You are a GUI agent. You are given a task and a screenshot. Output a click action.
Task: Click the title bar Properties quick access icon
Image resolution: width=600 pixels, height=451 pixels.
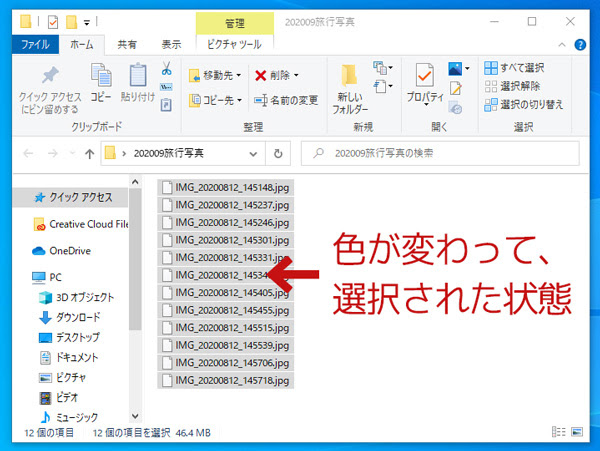pyautogui.click(x=53, y=22)
